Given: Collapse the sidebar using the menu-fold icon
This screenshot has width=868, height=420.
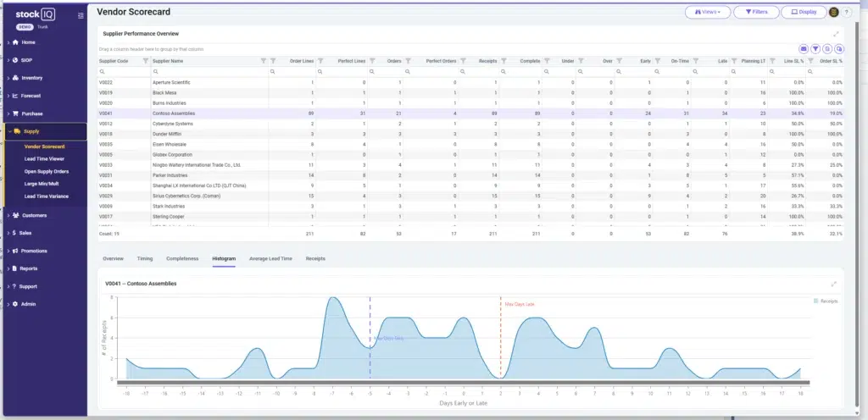Looking at the screenshot, I should 81,15.
